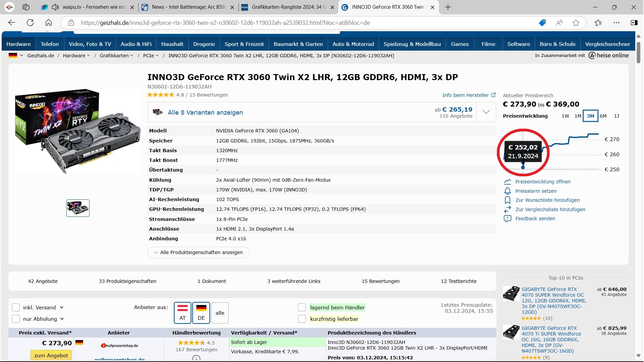Enable the inkl. Versand checkbox
Image resolution: width=644 pixels, height=362 pixels.
click(16, 308)
